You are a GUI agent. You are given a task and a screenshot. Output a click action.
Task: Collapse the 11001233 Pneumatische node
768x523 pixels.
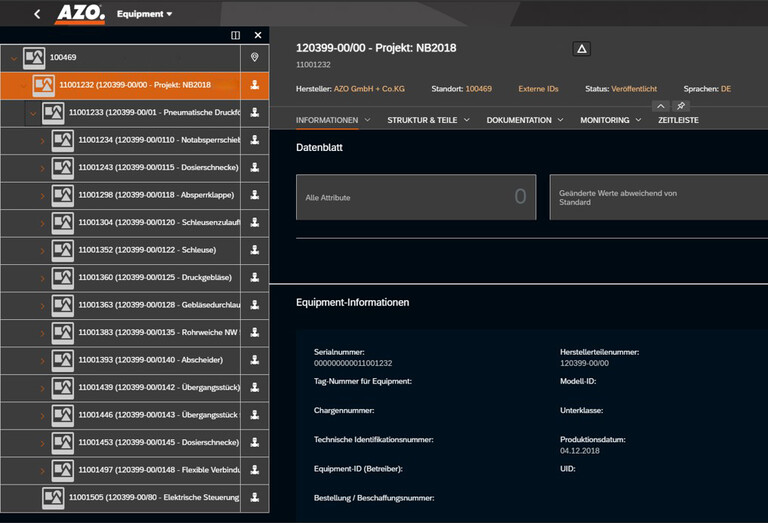tap(33, 114)
